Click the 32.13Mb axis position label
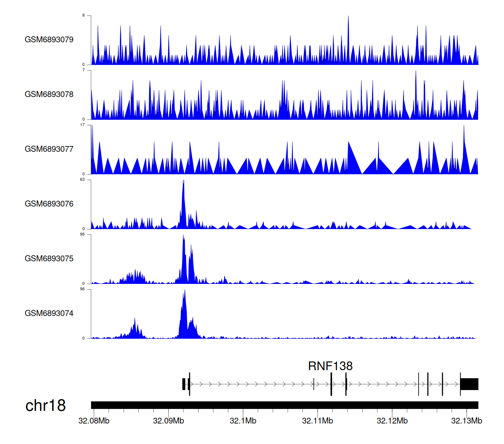 tap(466, 421)
